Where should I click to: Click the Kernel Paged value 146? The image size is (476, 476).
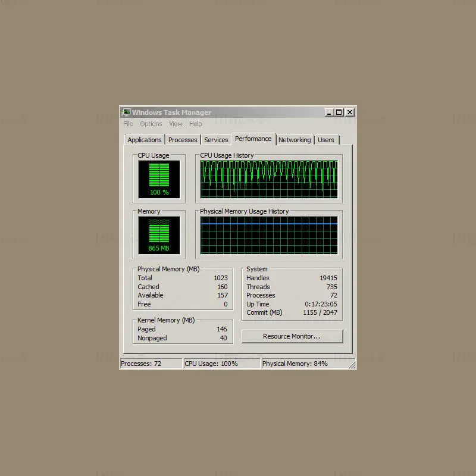click(x=222, y=329)
